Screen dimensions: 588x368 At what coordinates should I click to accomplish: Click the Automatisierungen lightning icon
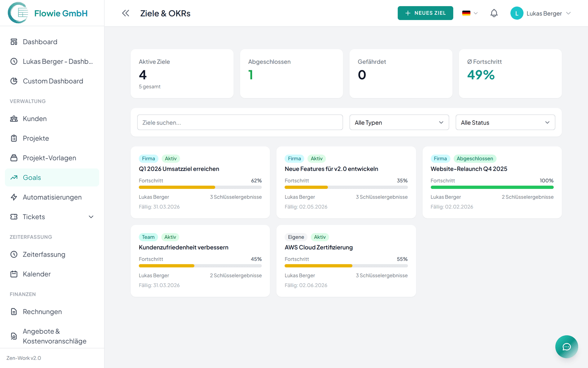(x=14, y=197)
